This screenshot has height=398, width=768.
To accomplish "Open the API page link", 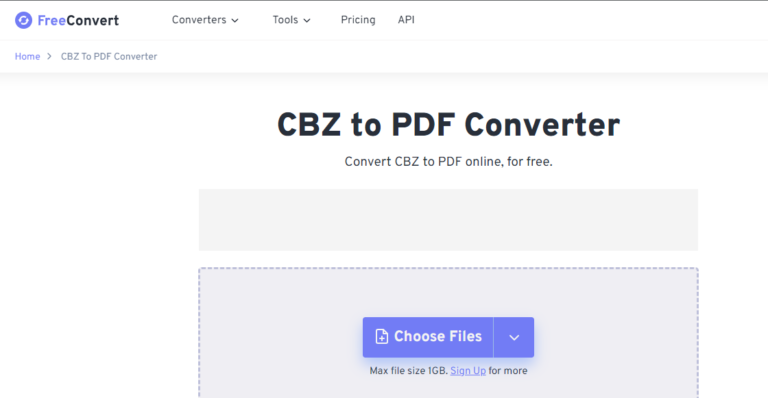I will 406,20.
